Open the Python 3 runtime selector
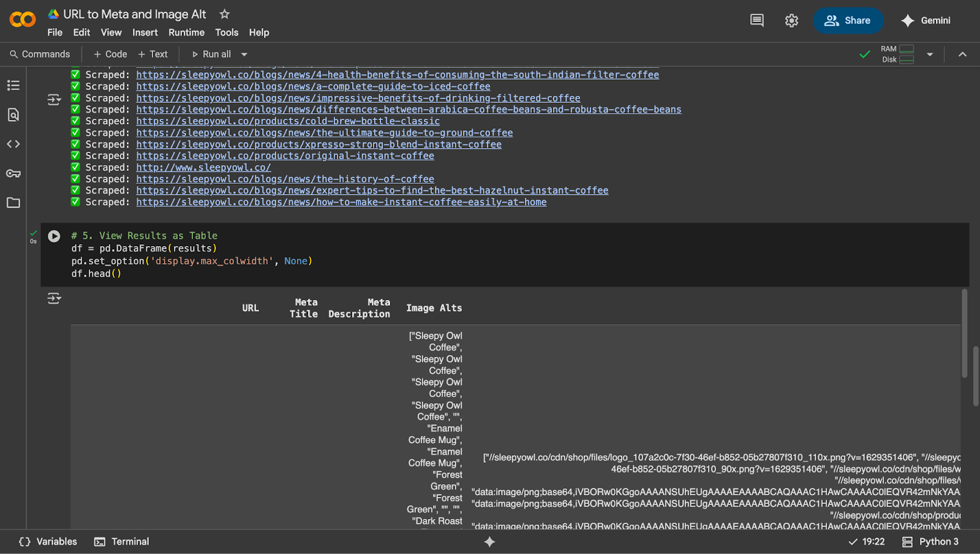Screen dimensions: 980x554 tap(930, 542)
